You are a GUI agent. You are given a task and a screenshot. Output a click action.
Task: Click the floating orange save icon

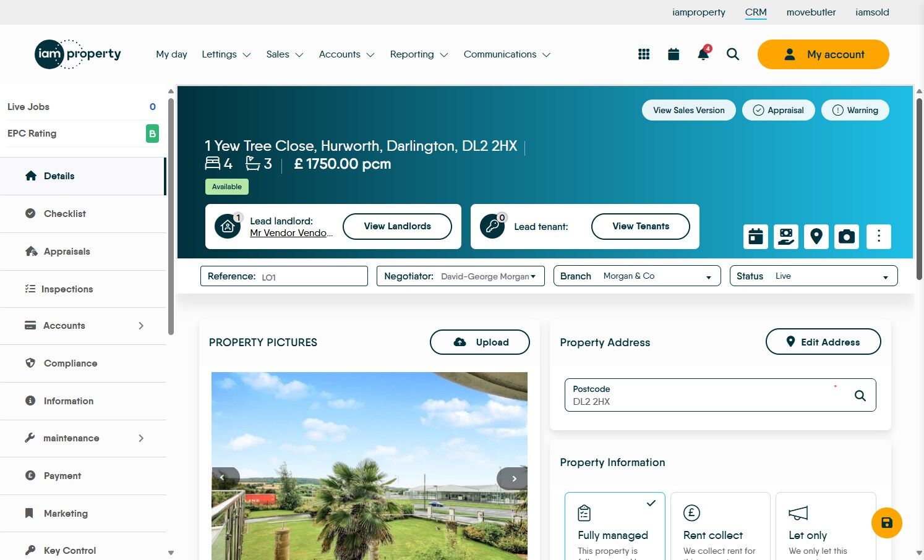[887, 523]
